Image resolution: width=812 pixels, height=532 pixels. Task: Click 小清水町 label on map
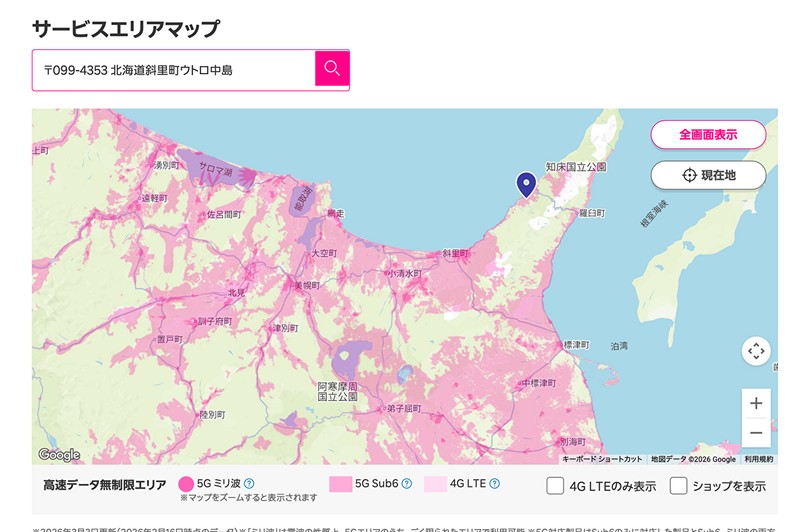pyautogui.click(x=404, y=274)
